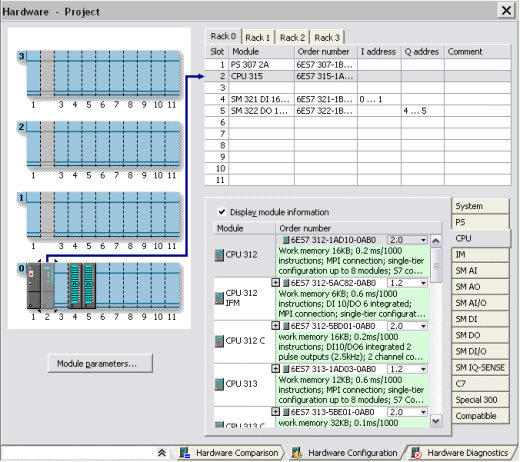Click the SM 321 module graphic in slot 4
This screenshot has width=520, height=462.
tap(75, 286)
